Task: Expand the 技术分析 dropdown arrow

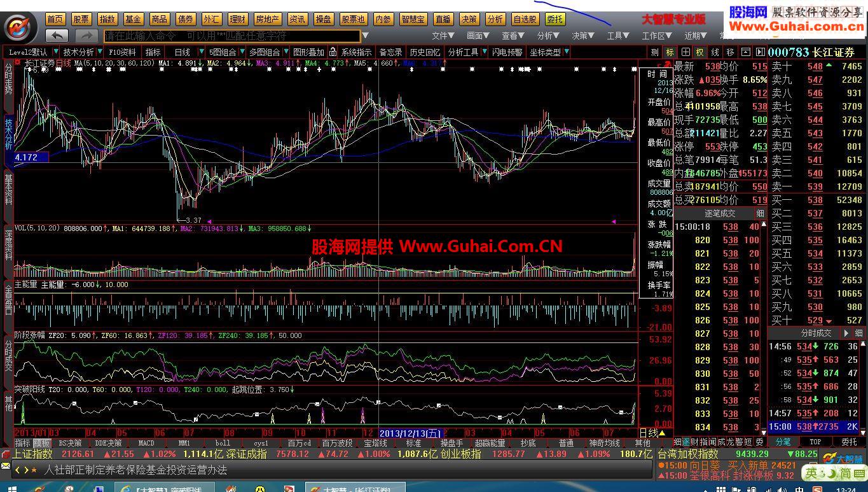Action: pyautogui.click(x=100, y=52)
